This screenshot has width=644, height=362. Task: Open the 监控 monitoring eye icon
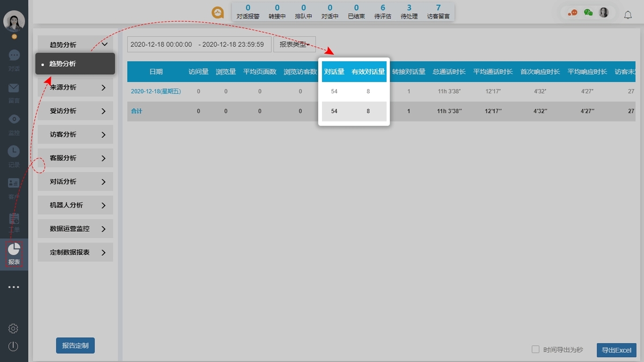pos(14,119)
